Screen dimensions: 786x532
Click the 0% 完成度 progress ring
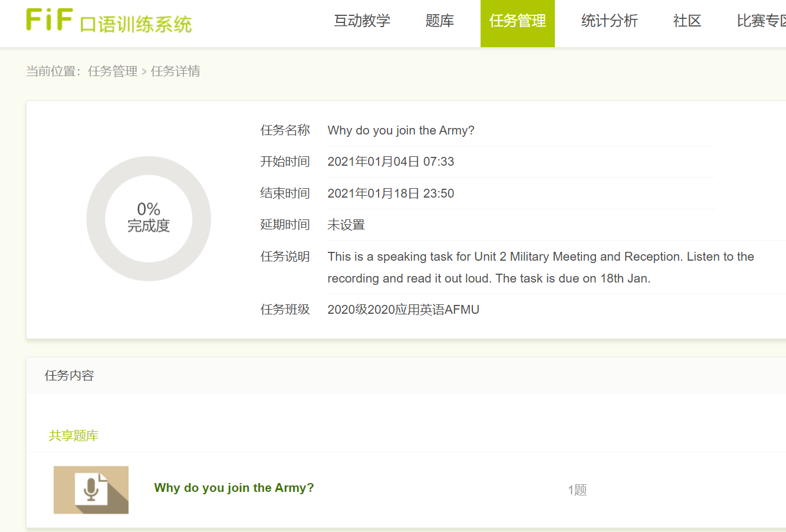pyautogui.click(x=149, y=218)
